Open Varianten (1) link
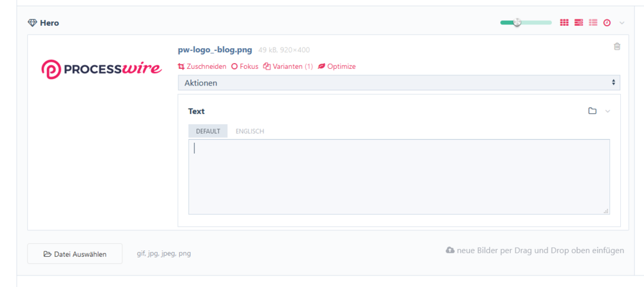Viewport: 644px width, 287px height. (x=288, y=66)
